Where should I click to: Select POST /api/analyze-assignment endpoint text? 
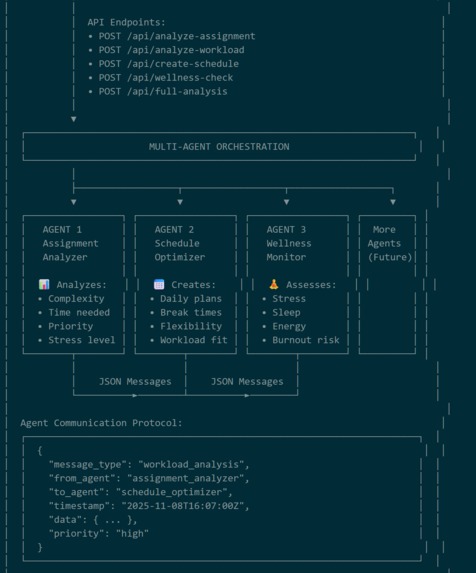click(x=177, y=36)
